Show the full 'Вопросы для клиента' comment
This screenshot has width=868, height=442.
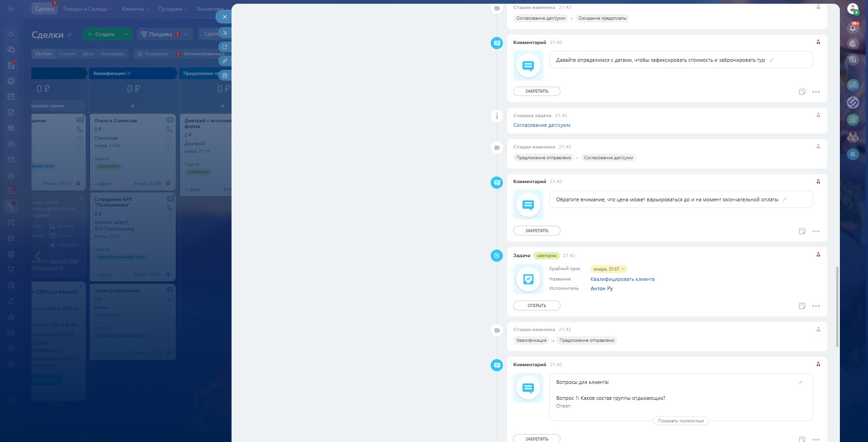point(681,421)
